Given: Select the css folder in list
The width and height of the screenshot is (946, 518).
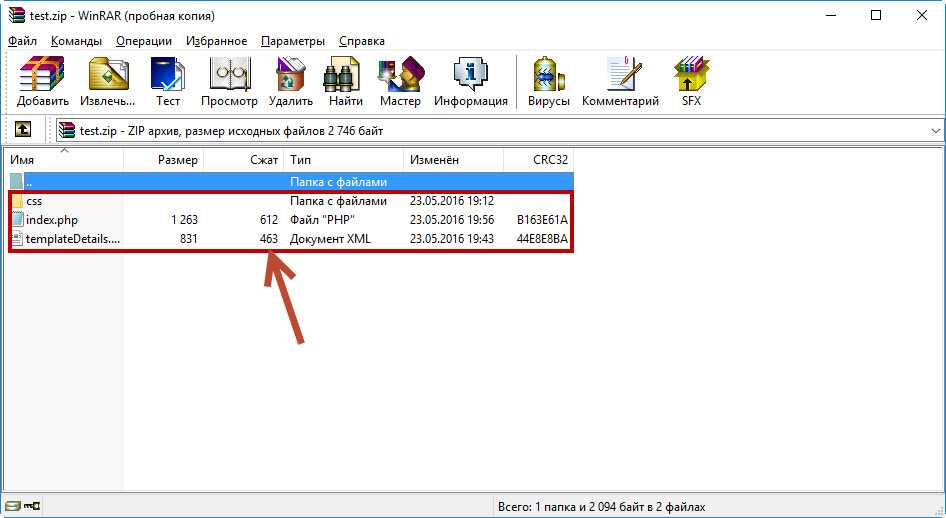Looking at the screenshot, I should coord(34,201).
